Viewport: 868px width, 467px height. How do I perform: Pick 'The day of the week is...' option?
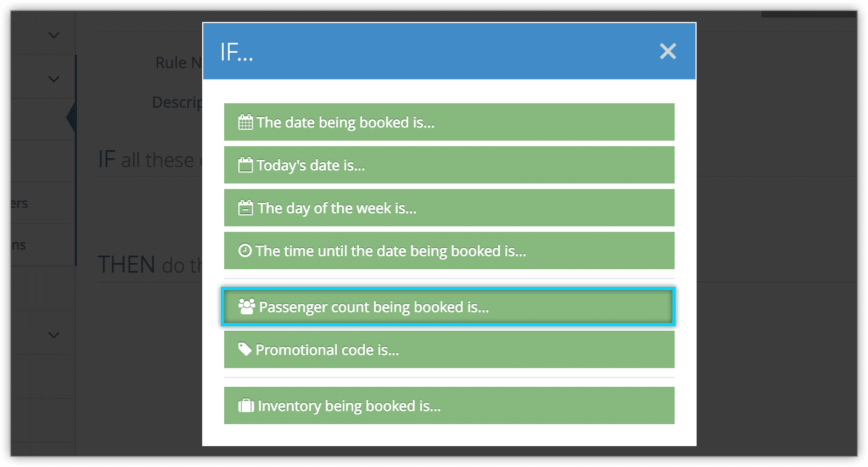(x=449, y=208)
